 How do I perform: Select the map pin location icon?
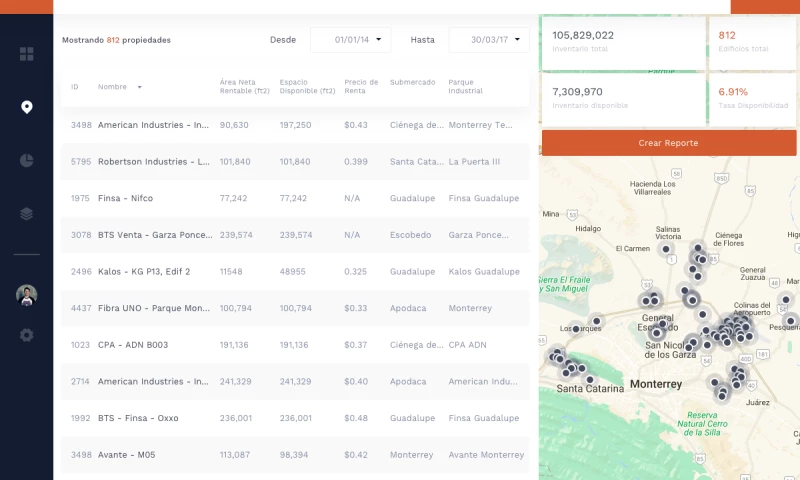point(26,107)
